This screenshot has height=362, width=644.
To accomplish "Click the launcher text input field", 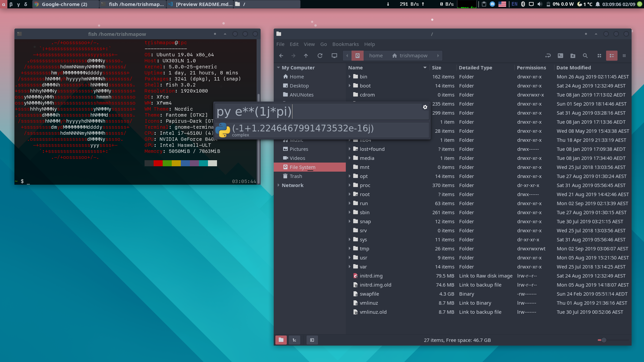I will (319, 111).
